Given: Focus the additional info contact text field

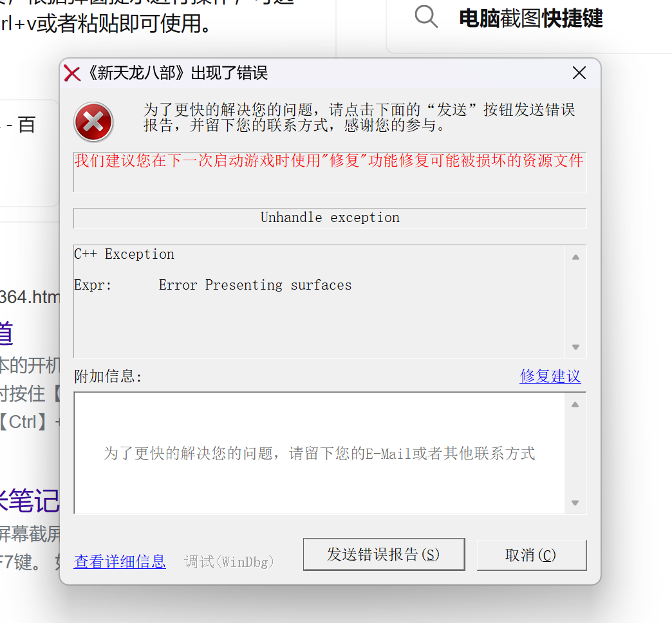Looking at the screenshot, I should (x=319, y=453).
